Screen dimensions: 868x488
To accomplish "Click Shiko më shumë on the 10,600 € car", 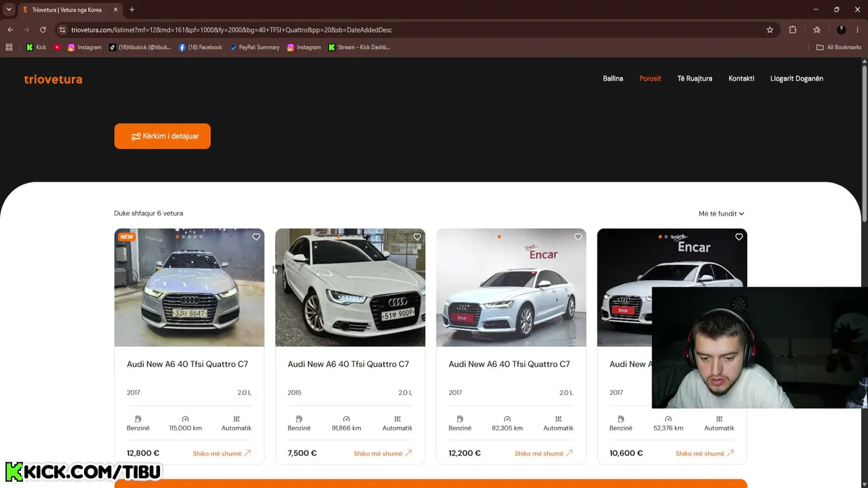I will point(705,453).
